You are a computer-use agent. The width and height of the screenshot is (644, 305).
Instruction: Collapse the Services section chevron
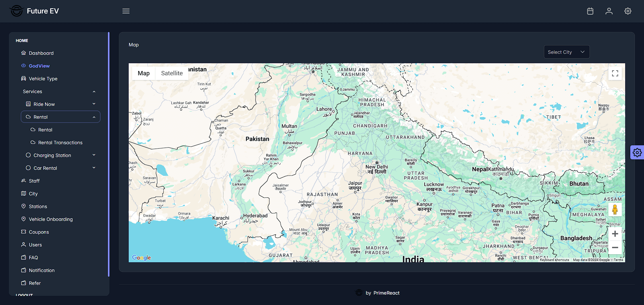click(x=94, y=91)
